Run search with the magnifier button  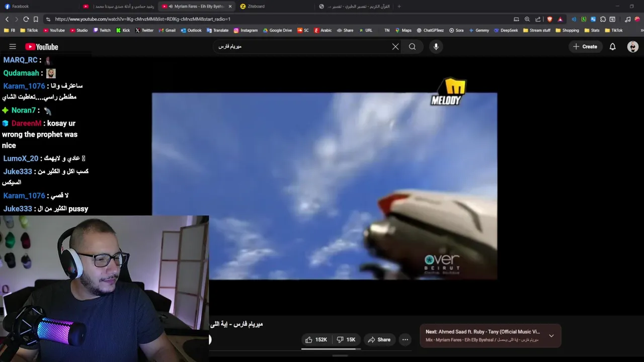[x=412, y=47]
